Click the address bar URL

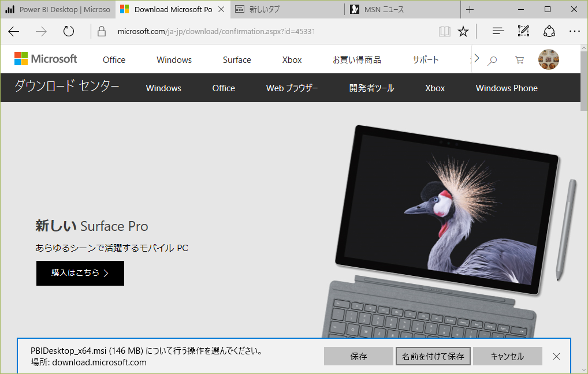217,32
